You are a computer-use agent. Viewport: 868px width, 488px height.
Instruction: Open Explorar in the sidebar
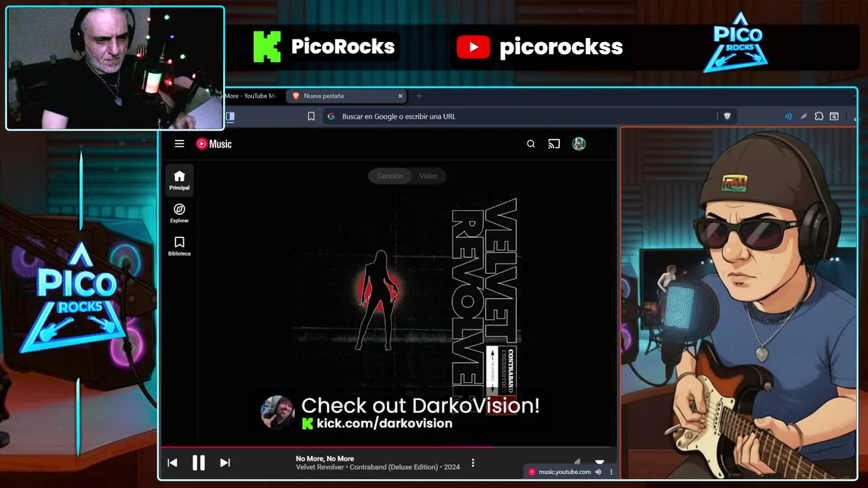point(179,213)
